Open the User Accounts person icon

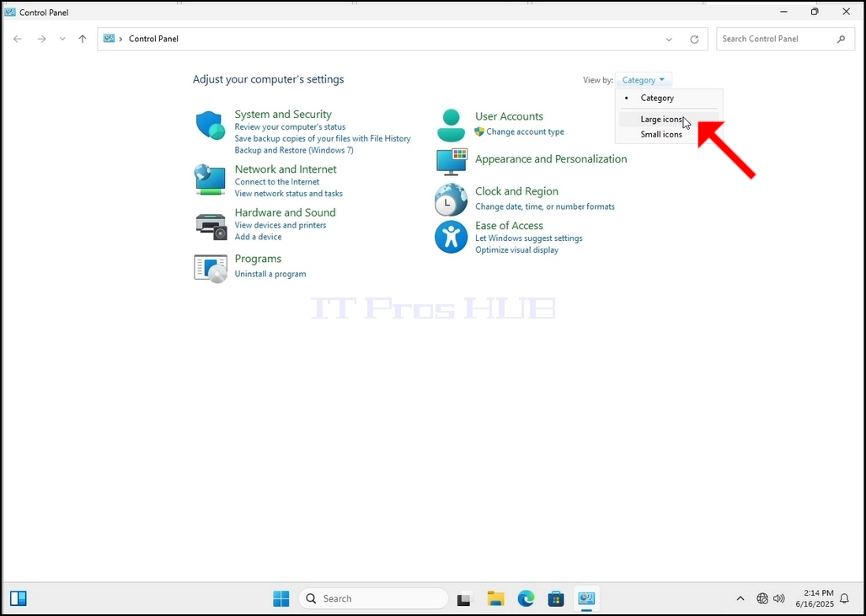pyautogui.click(x=452, y=126)
